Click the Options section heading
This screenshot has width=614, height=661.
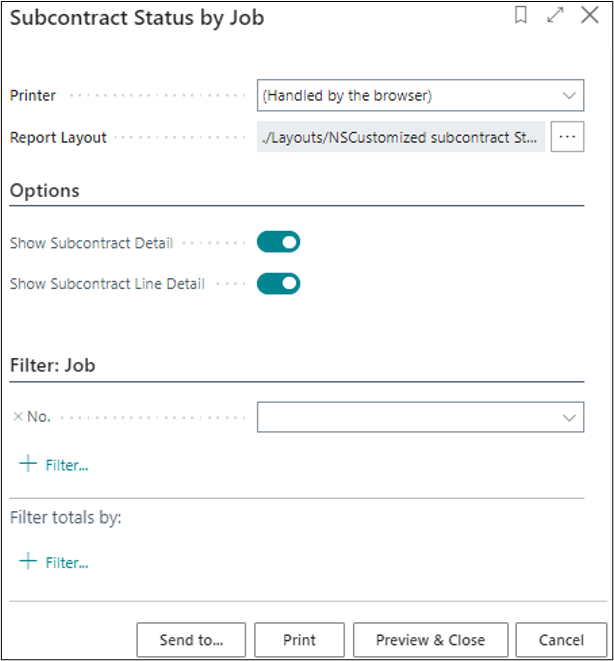click(45, 190)
